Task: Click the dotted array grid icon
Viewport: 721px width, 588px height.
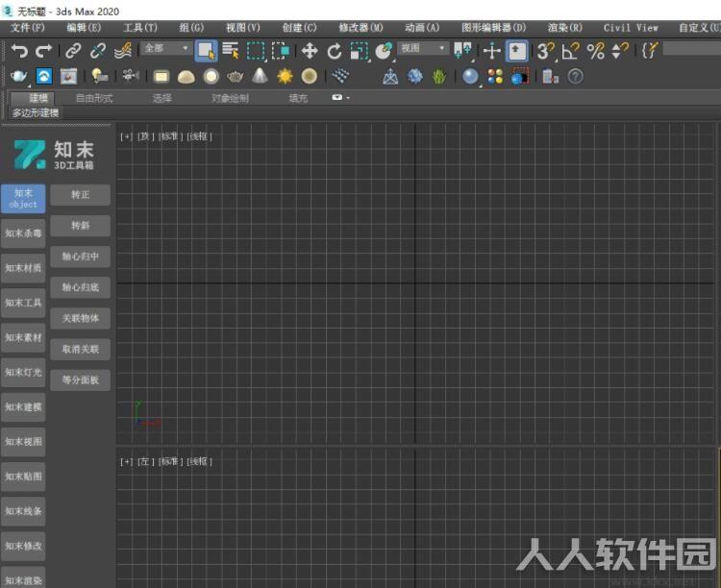Action: pos(340,76)
